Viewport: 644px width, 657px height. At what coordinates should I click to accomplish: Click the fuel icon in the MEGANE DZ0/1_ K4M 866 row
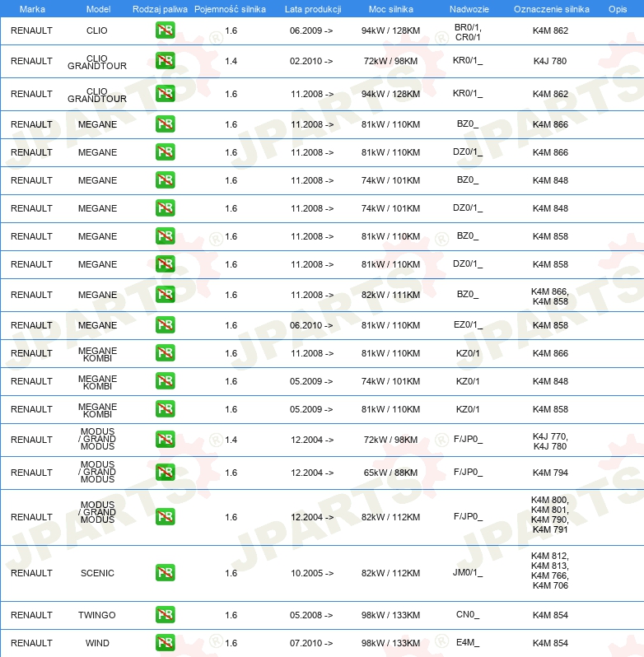(x=165, y=152)
